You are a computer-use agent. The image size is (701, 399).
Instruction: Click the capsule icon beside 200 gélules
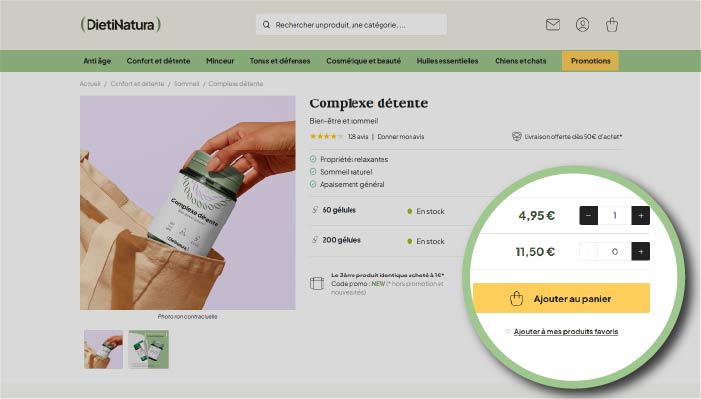315,240
